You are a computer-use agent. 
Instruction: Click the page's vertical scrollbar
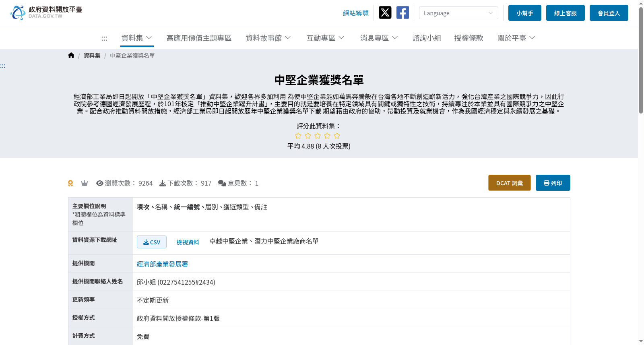point(641,60)
